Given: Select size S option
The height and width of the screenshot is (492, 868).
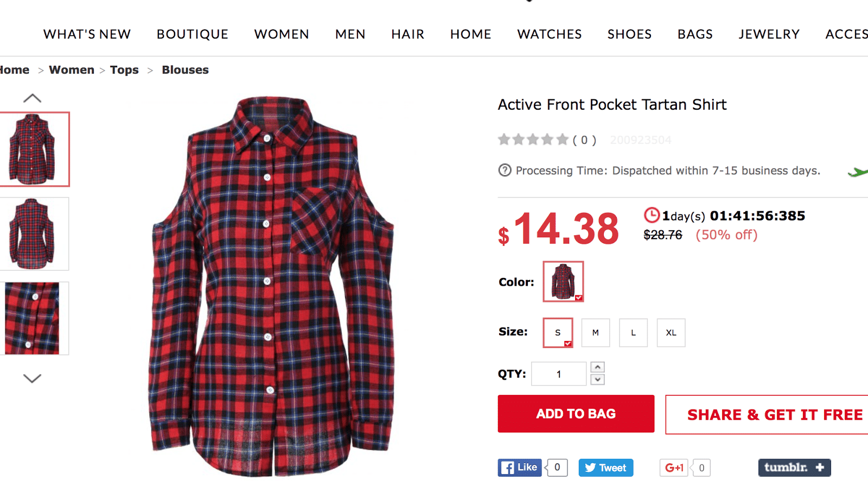Looking at the screenshot, I should [558, 333].
